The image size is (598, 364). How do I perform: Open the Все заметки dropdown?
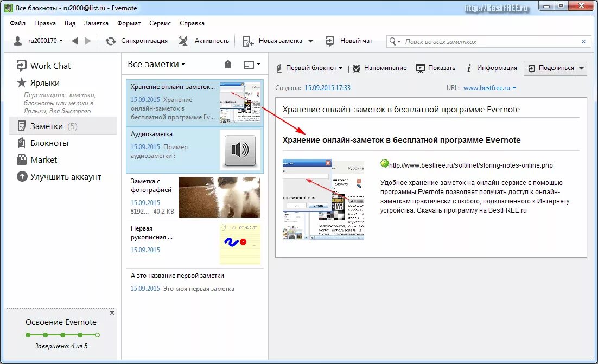[156, 64]
